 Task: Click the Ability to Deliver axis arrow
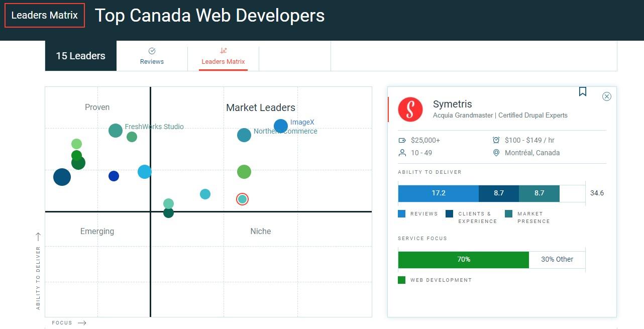point(38,237)
